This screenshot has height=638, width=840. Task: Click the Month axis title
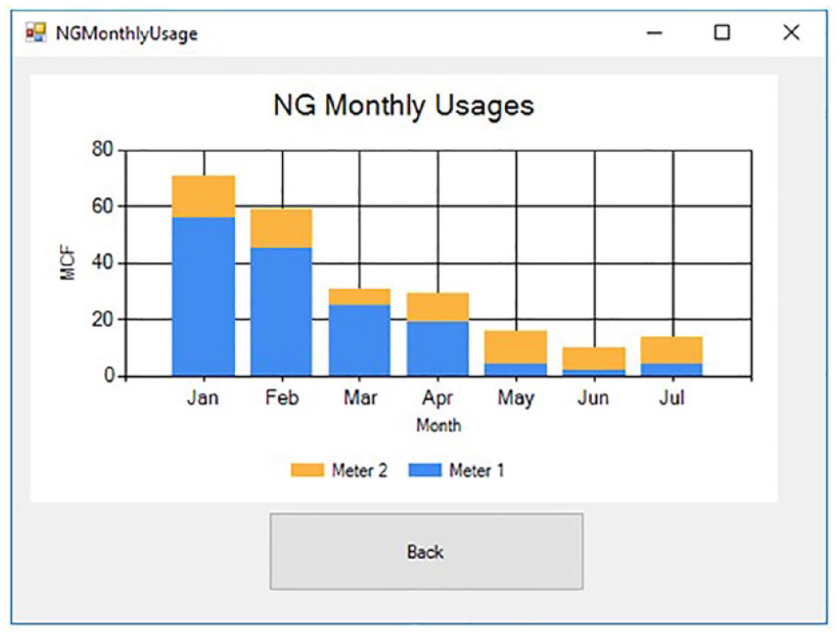pyautogui.click(x=439, y=425)
